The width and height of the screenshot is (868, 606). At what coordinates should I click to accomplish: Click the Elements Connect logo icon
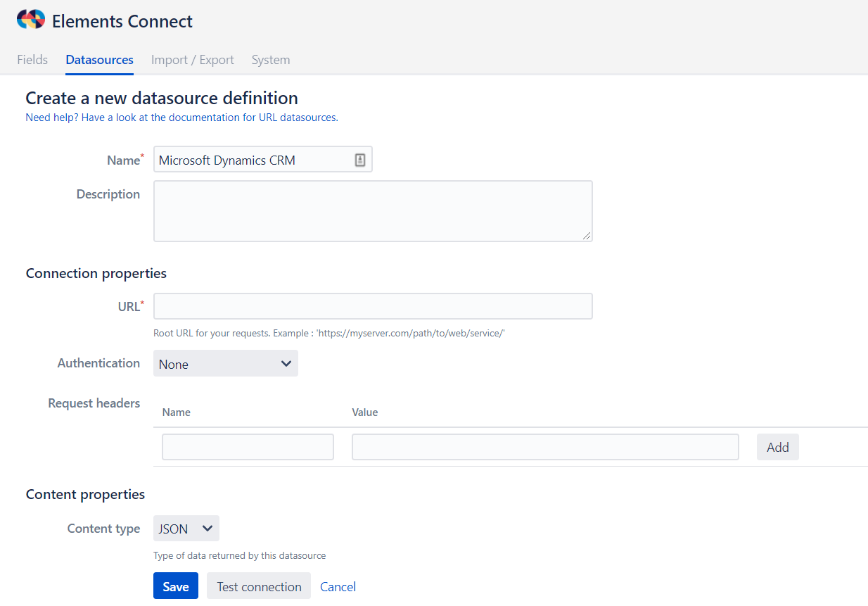30,20
